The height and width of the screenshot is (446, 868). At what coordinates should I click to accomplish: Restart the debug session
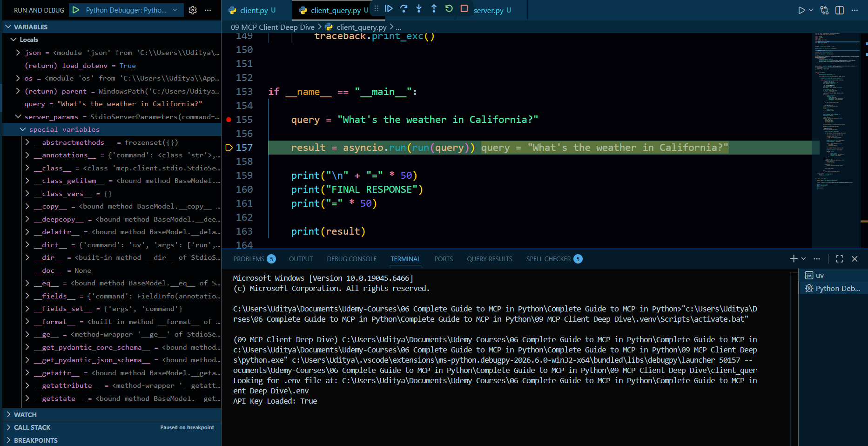point(449,8)
